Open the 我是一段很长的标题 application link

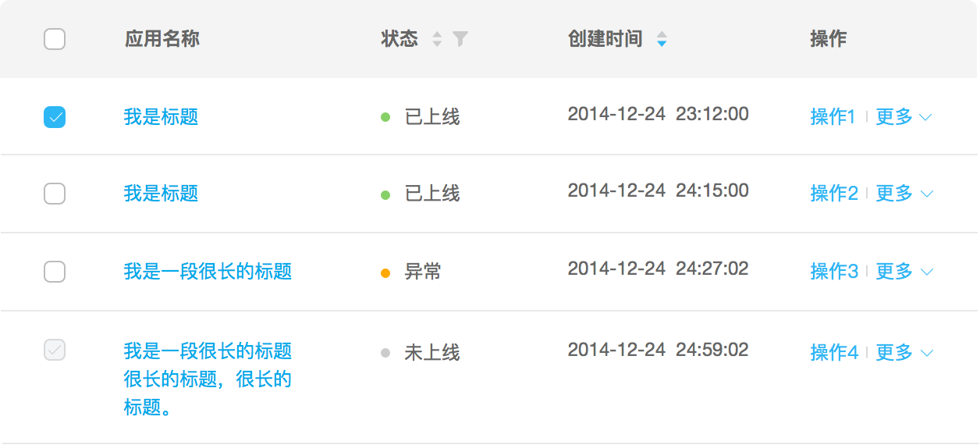(x=208, y=272)
